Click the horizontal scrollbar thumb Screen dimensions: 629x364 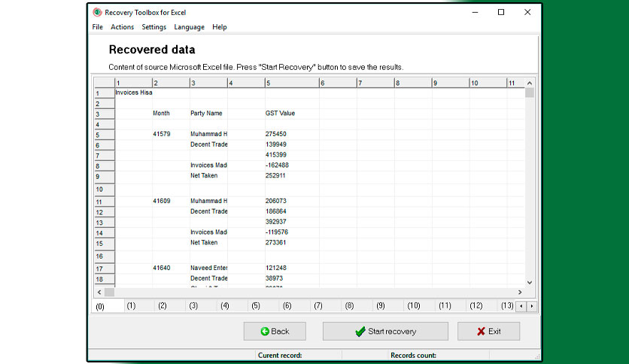110,293
